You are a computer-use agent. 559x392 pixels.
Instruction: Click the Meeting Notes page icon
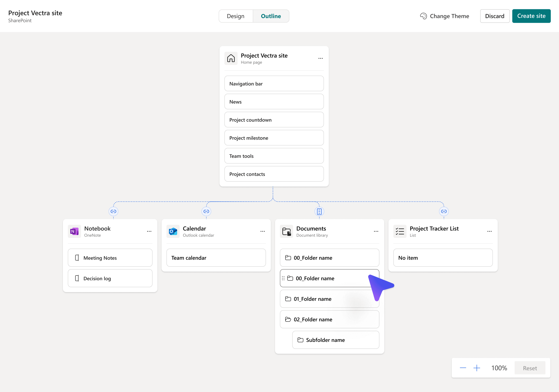point(77,258)
